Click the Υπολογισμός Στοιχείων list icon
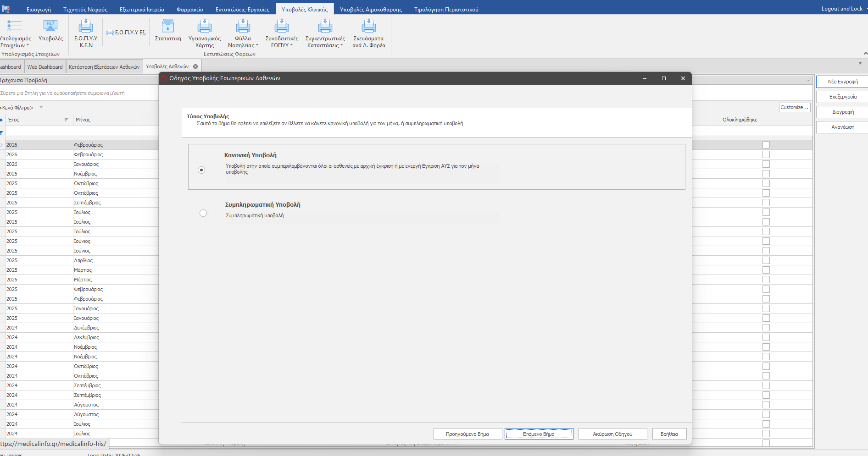 pyautogui.click(x=15, y=27)
